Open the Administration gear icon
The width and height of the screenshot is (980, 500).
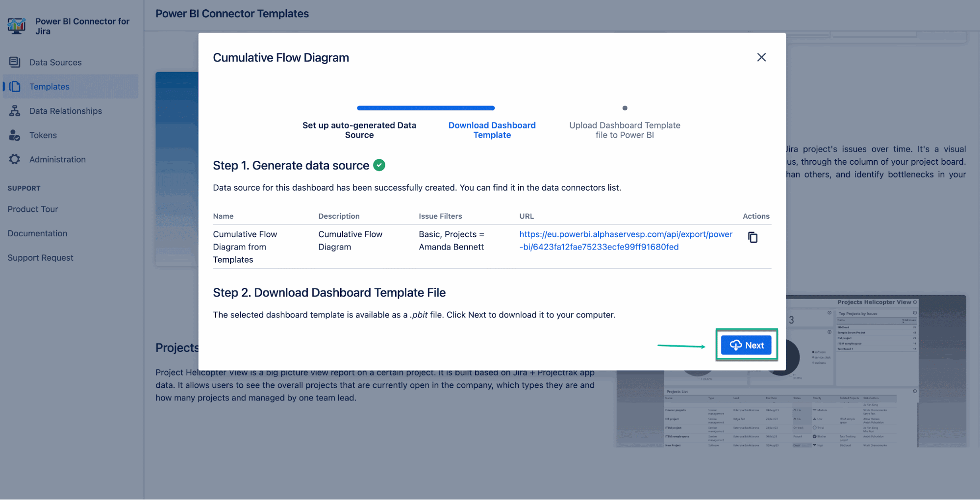[x=15, y=159]
